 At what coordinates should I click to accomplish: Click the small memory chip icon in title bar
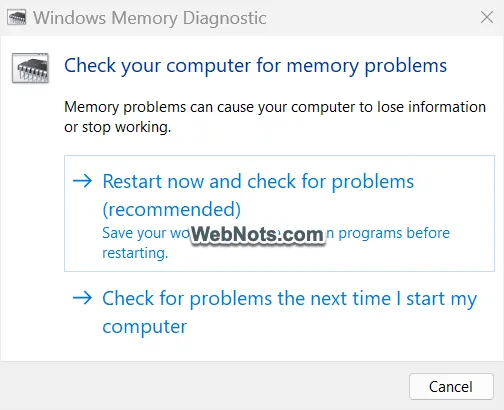(x=17, y=18)
